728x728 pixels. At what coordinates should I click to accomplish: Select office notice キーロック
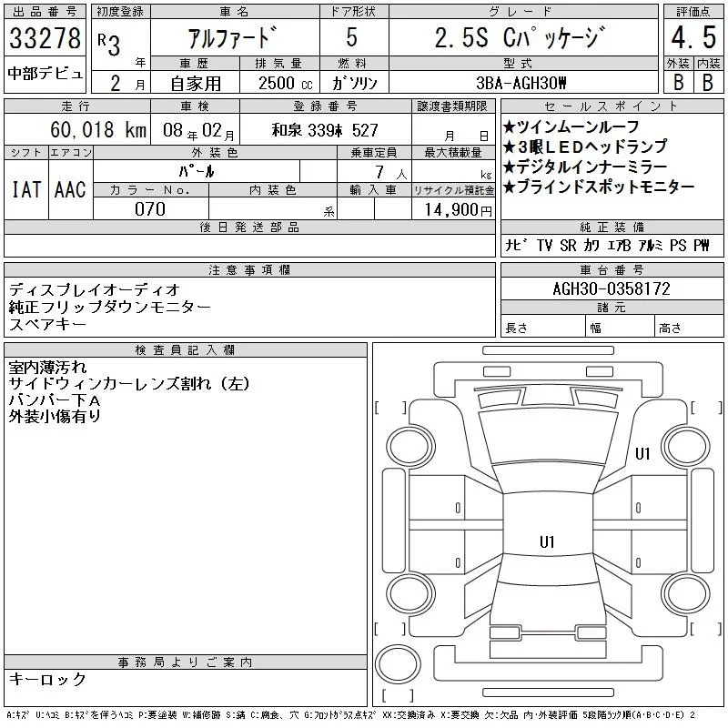(47, 679)
